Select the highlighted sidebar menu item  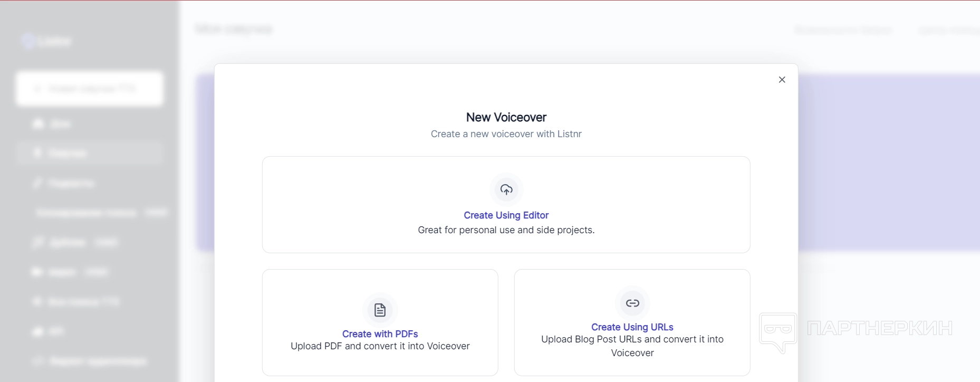tap(90, 154)
